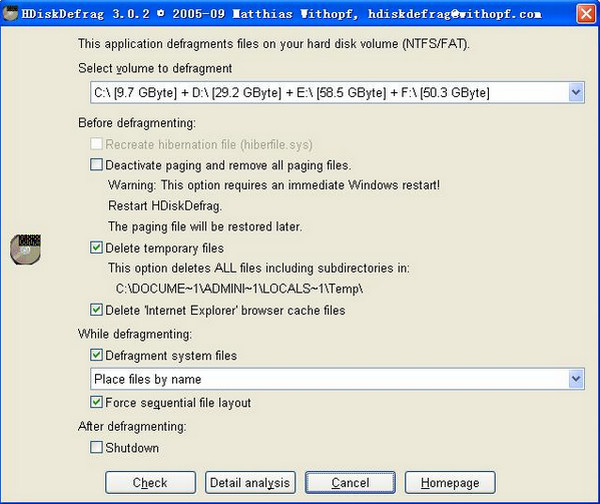The image size is (600, 504).
Task: Click the Check button
Action: coord(150,483)
